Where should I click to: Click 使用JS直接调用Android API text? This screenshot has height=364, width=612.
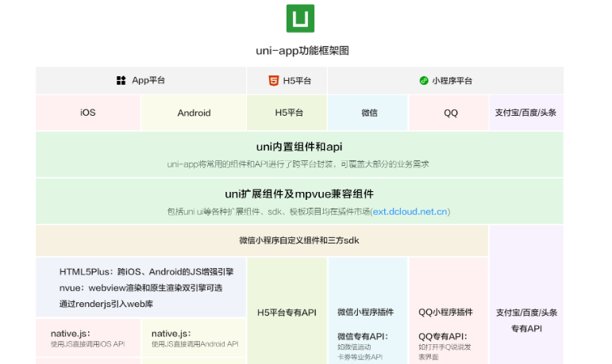pyautogui.click(x=194, y=344)
